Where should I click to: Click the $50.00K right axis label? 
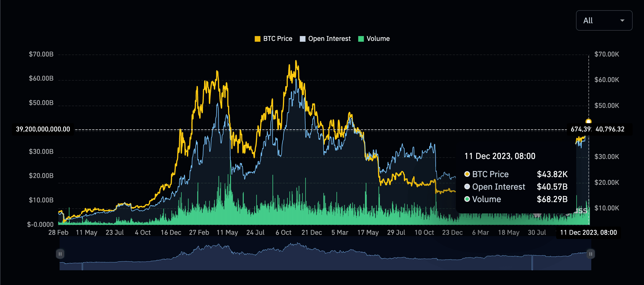coord(607,106)
